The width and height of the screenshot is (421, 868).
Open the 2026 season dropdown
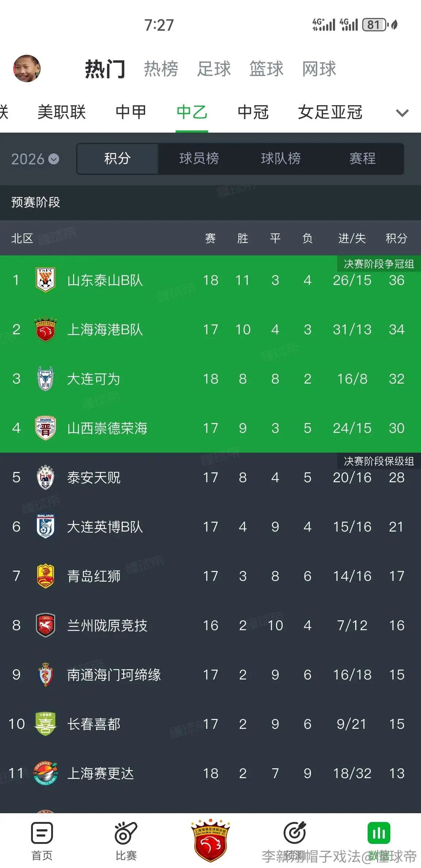[35, 159]
